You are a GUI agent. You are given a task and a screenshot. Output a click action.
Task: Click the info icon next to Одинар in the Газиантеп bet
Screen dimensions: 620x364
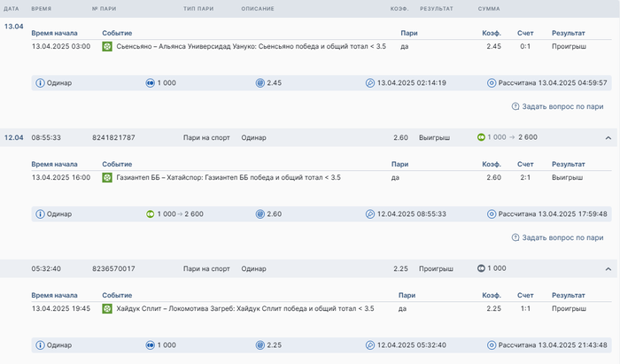point(40,214)
